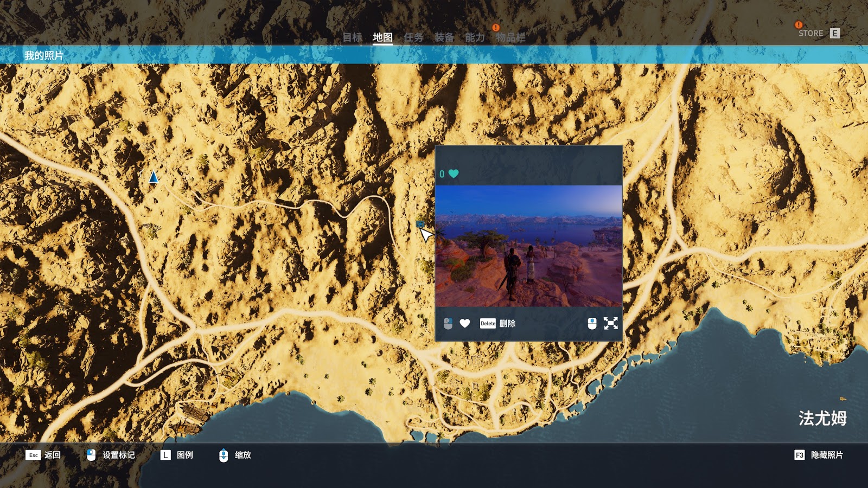Click mouse icon beside fullscreen
The image size is (868, 488).
point(592,323)
